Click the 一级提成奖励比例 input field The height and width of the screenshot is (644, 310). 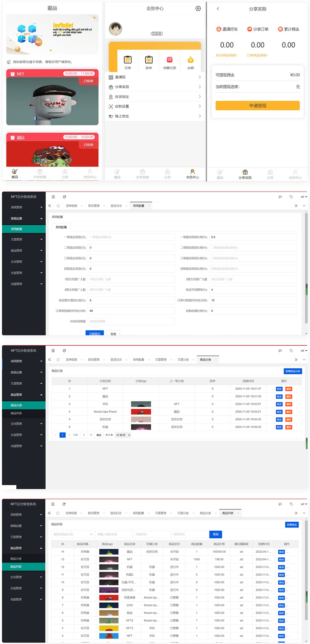(x=253, y=237)
